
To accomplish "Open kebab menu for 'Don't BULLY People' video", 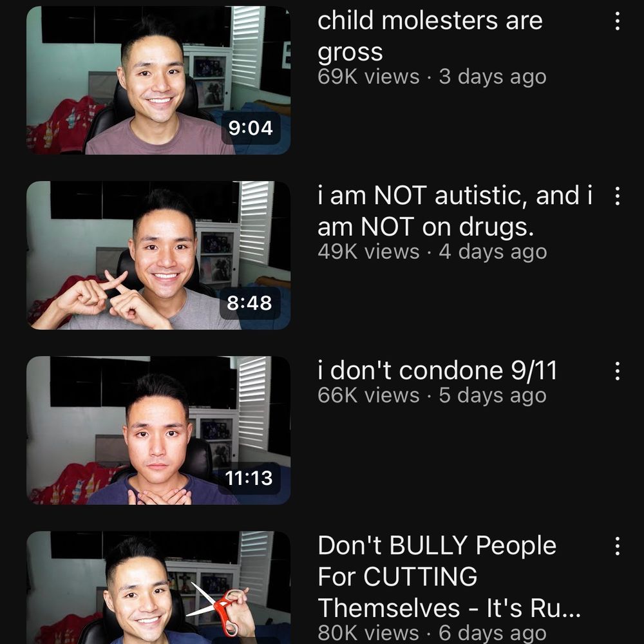I will [617, 546].
